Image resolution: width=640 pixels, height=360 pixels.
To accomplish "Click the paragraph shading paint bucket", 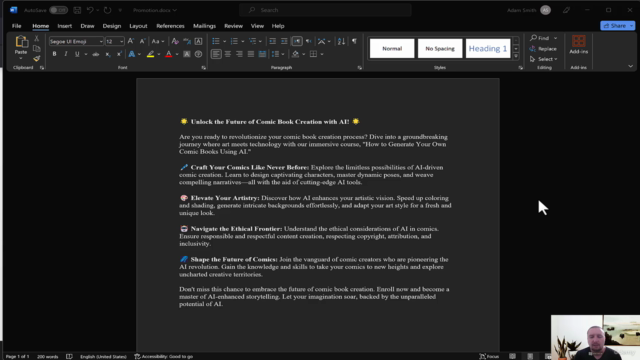I will tap(296, 54).
